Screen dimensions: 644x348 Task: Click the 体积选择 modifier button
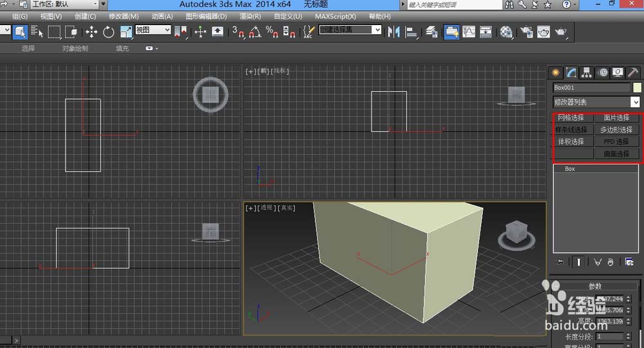click(571, 142)
